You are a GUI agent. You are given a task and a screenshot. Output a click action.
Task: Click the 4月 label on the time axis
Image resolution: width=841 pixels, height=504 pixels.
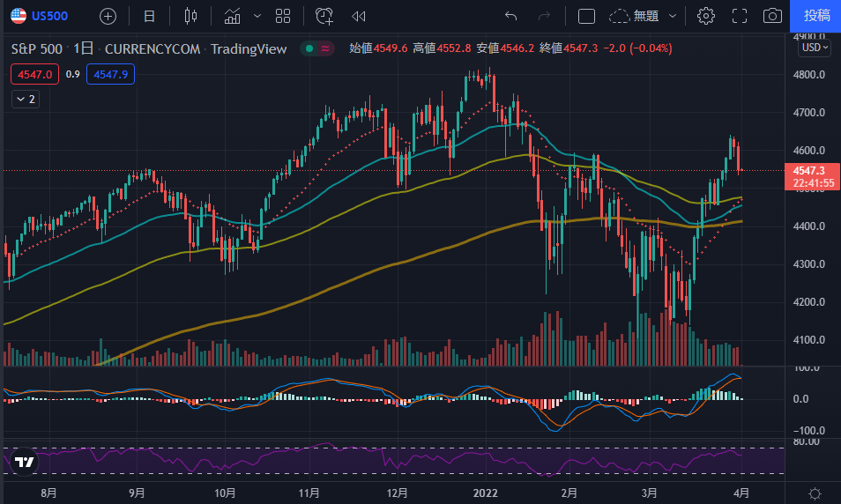741,493
